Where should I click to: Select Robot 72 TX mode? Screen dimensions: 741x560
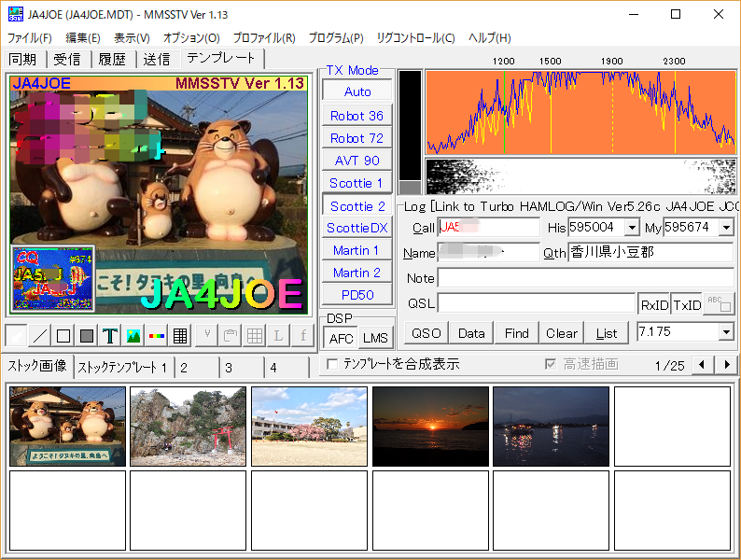[x=357, y=138]
